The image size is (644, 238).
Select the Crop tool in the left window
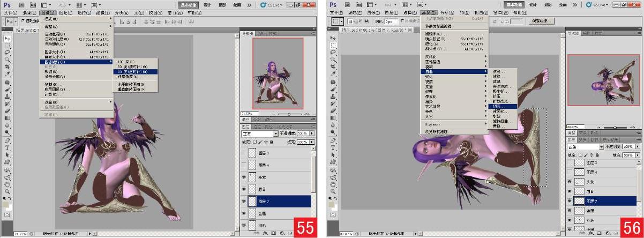(x=8, y=68)
